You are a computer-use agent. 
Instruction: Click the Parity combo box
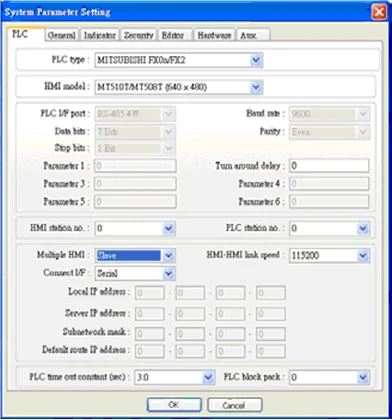click(329, 132)
